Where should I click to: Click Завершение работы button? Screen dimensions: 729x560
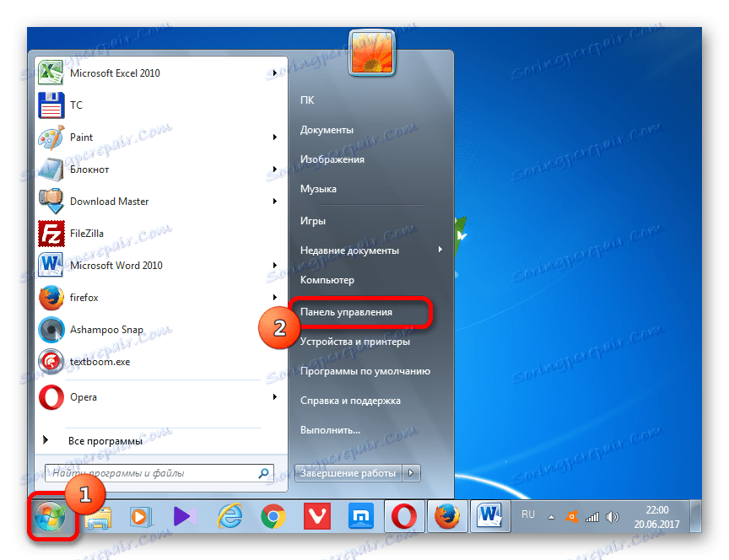(348, 473)
